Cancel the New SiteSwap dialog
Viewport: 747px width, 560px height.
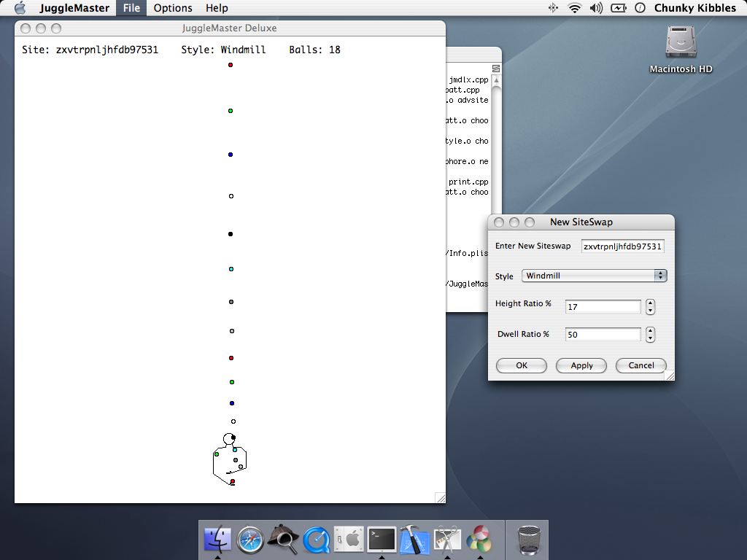tap(640, 365)
